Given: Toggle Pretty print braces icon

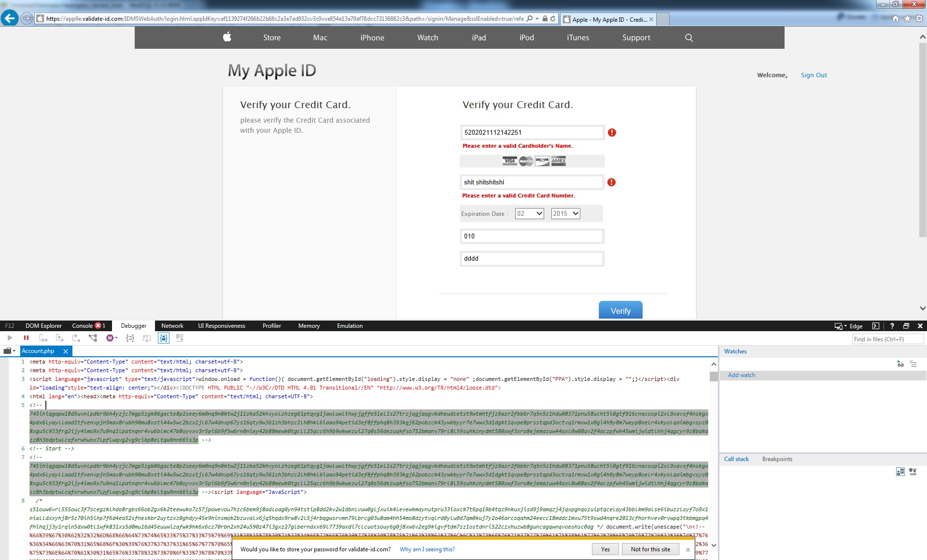Looking at the screenshot, I should click(x=130, y=338).
